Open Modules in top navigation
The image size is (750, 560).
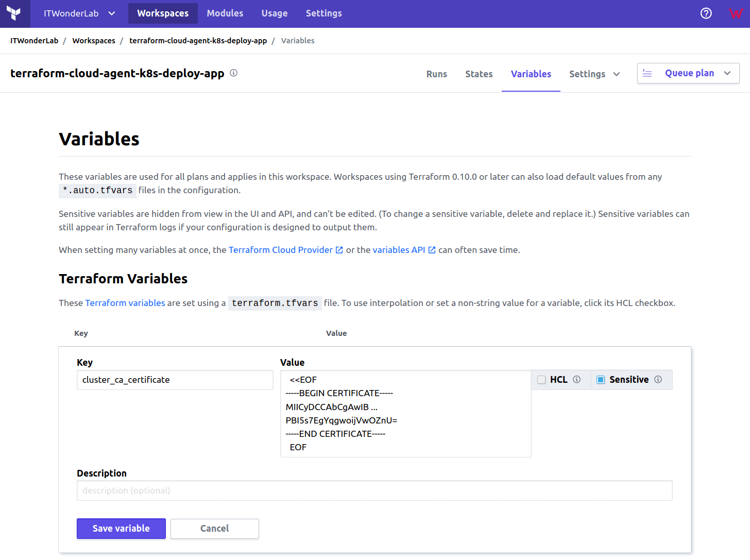tap(225, 13)
